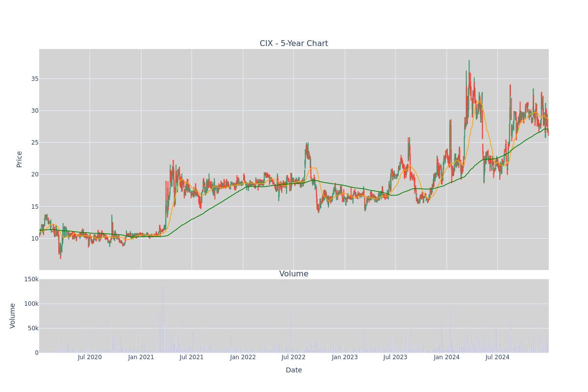This screenshot has height=392, width=588.
Task: Click the horizontal "Volume" subplot title
Action: tap(294, 274)
